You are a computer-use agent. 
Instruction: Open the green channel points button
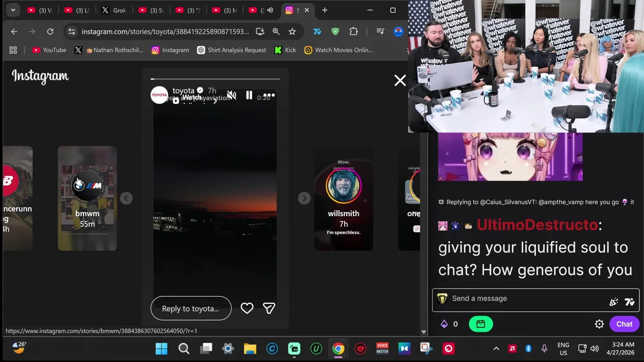click(480, 324)
